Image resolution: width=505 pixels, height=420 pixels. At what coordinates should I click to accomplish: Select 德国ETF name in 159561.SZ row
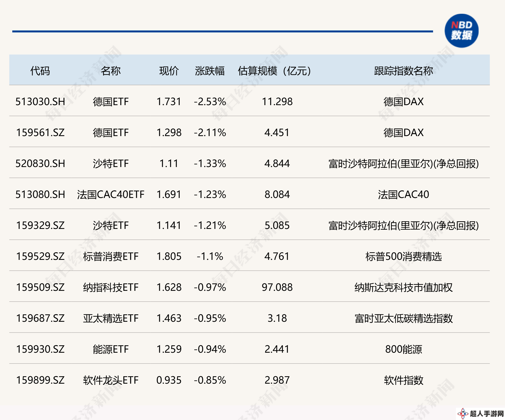pos(111,132)
